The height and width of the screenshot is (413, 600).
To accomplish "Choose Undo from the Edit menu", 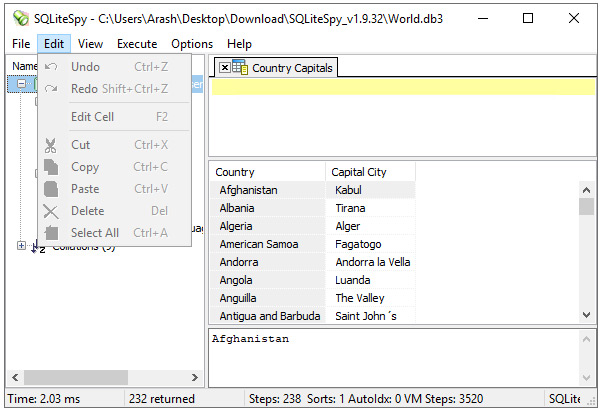I will pos(114,67).
